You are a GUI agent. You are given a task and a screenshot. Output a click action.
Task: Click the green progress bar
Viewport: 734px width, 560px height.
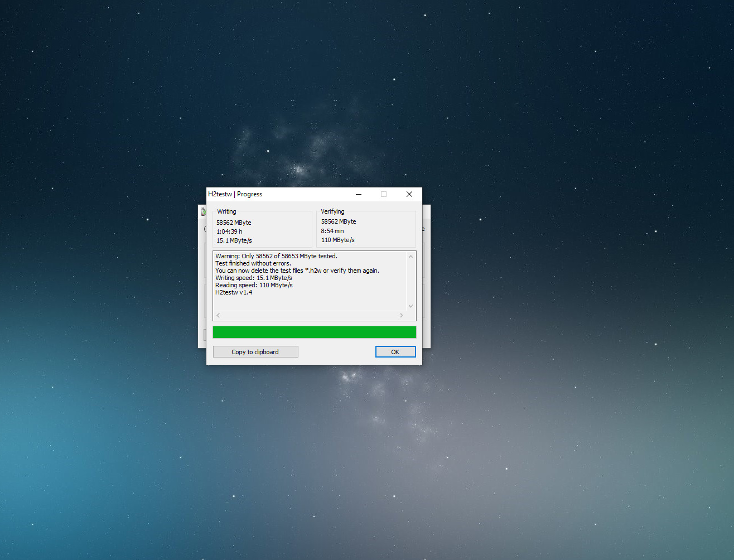(315, 332)
